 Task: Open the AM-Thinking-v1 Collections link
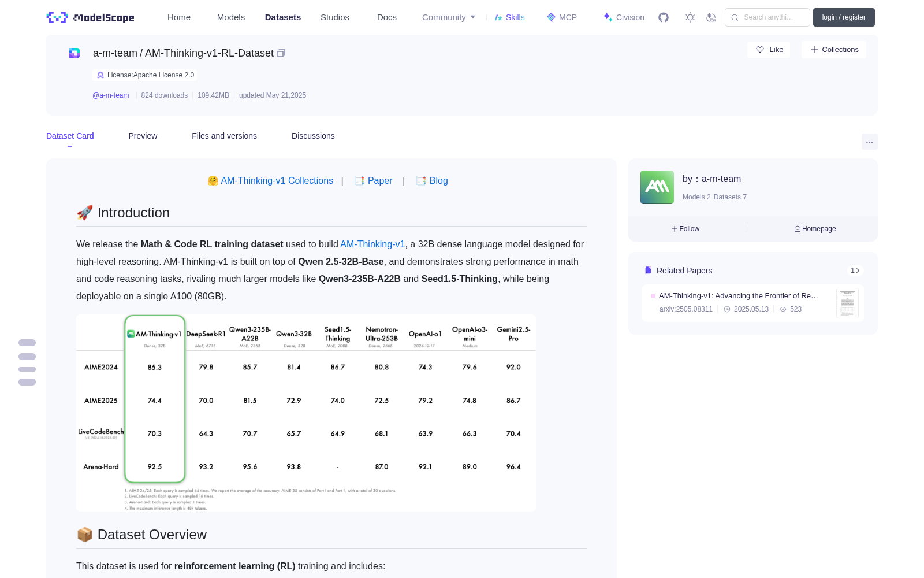(270, 181)
